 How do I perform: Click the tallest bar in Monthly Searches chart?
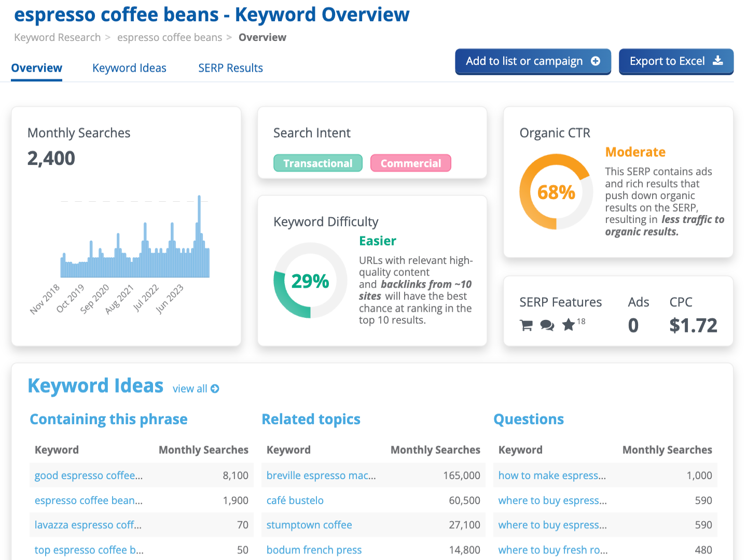[199, 236]
